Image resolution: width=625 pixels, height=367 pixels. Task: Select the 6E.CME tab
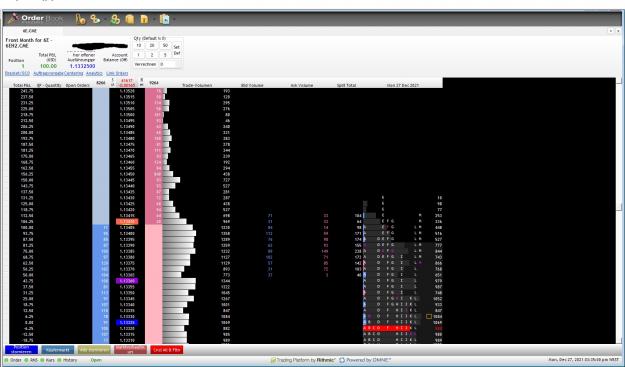coord(29,30)
